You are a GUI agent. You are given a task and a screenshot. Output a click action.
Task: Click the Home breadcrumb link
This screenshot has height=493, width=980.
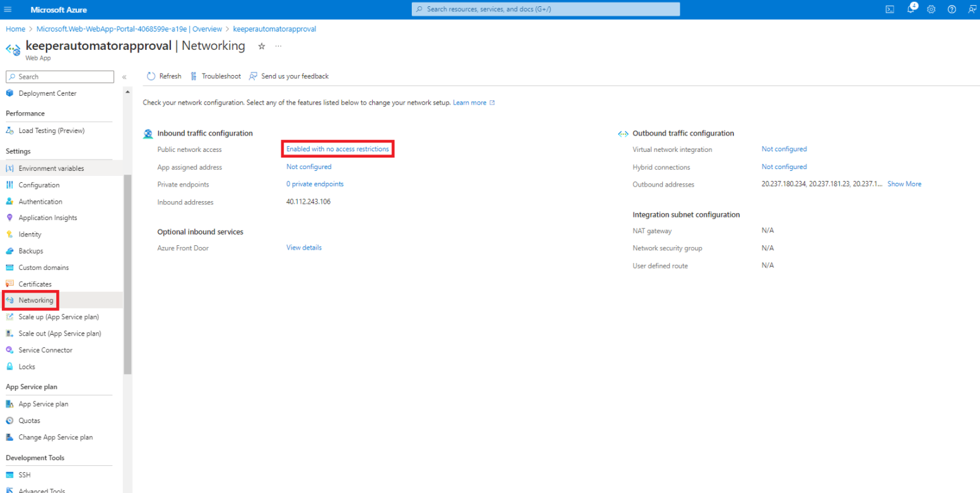(15, 29)
